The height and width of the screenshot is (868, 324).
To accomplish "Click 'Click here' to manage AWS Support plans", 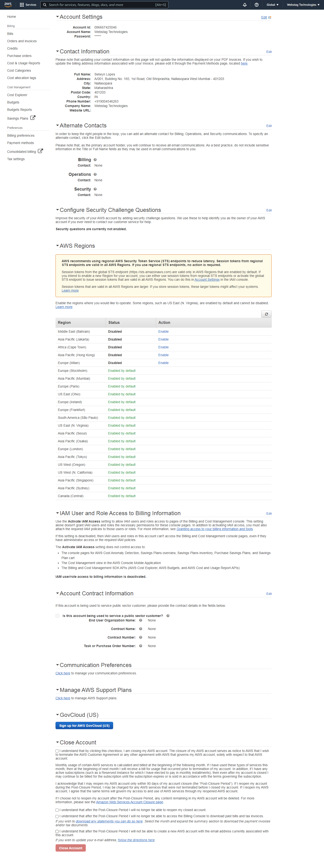I will [63, 698].
